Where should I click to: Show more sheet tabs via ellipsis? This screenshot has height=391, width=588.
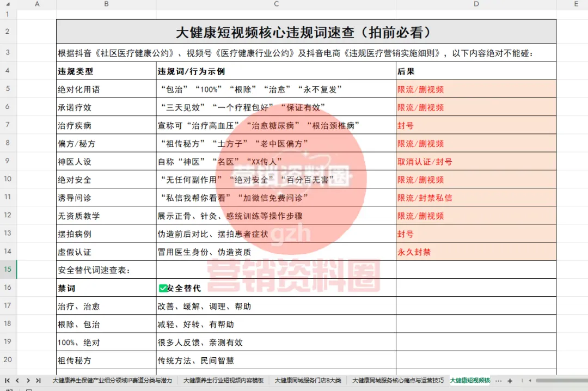498,381
